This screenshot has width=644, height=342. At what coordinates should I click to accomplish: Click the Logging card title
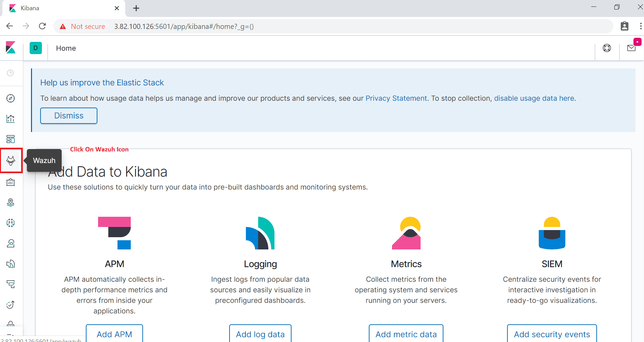(x=261, y=264)
